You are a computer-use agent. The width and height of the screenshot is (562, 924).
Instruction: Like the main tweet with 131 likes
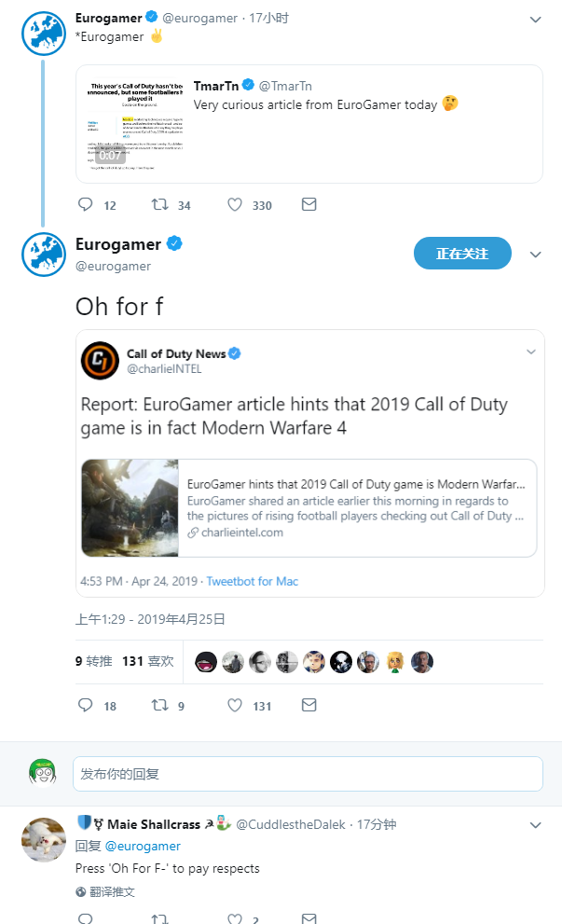coord(235,705)
